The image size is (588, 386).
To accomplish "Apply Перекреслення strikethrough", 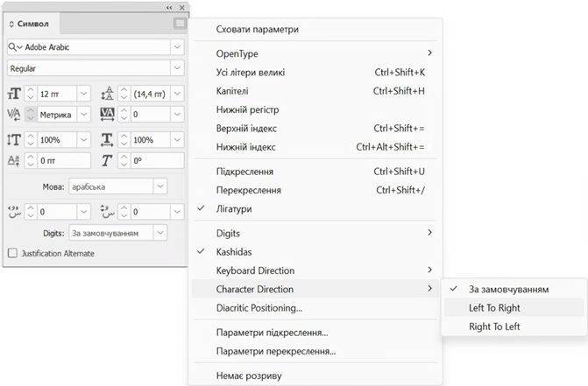I will coord(315,190).
